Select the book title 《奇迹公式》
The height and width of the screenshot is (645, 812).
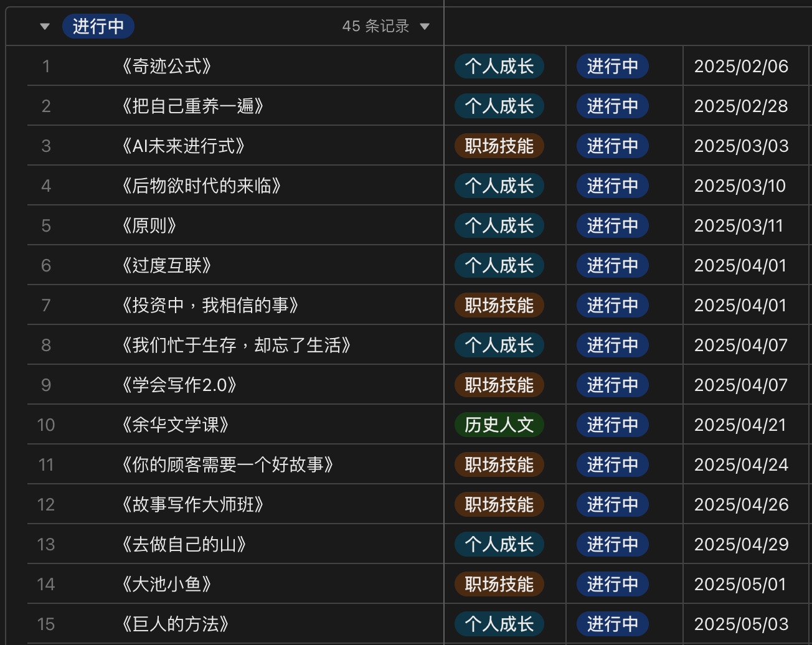tap(167, 66)
